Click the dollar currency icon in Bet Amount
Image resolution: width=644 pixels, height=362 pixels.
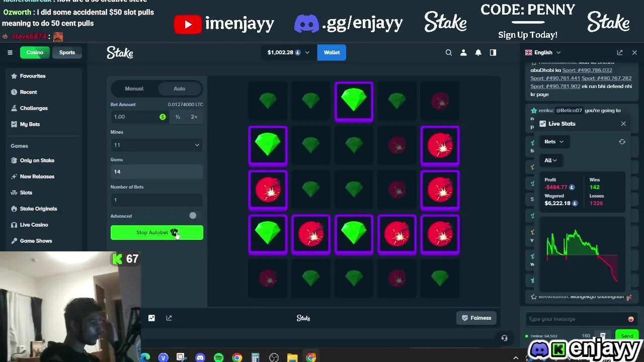[163, 117]
